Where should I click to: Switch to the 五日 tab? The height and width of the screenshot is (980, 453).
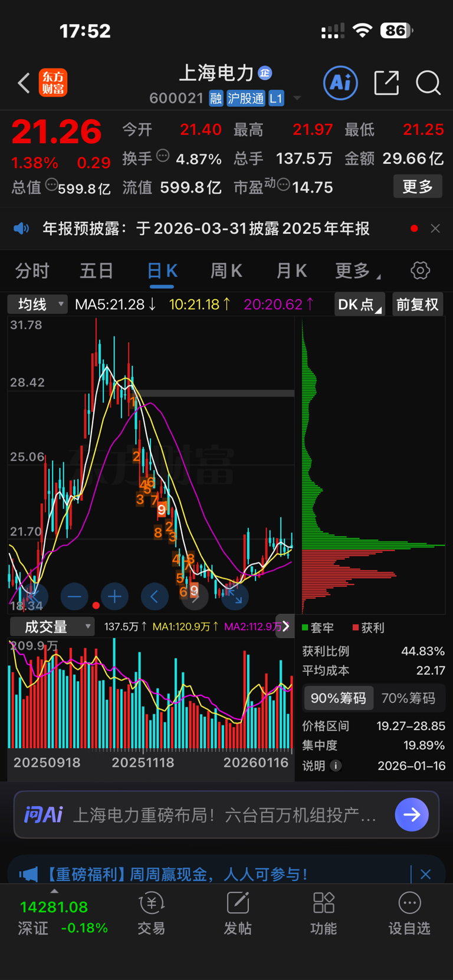pyautogui.click(x=97, y=271)
